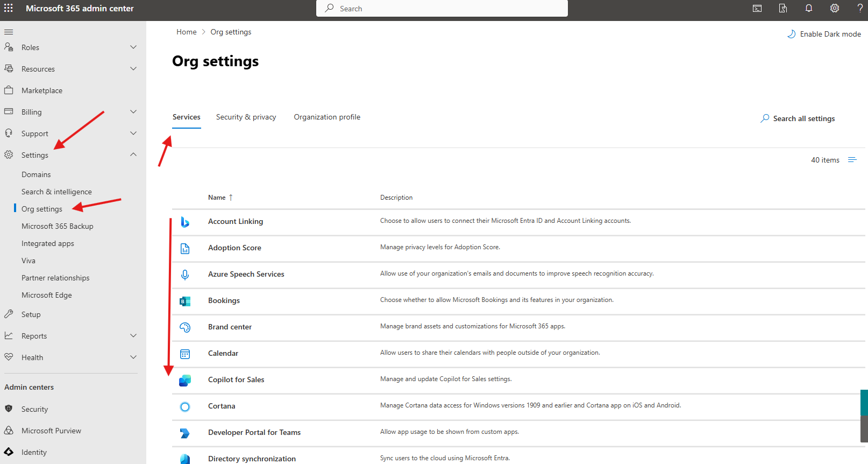Collapse the Settings menu chevron
The width and height of the screenshot is (868, 464).
pos(133,155)
